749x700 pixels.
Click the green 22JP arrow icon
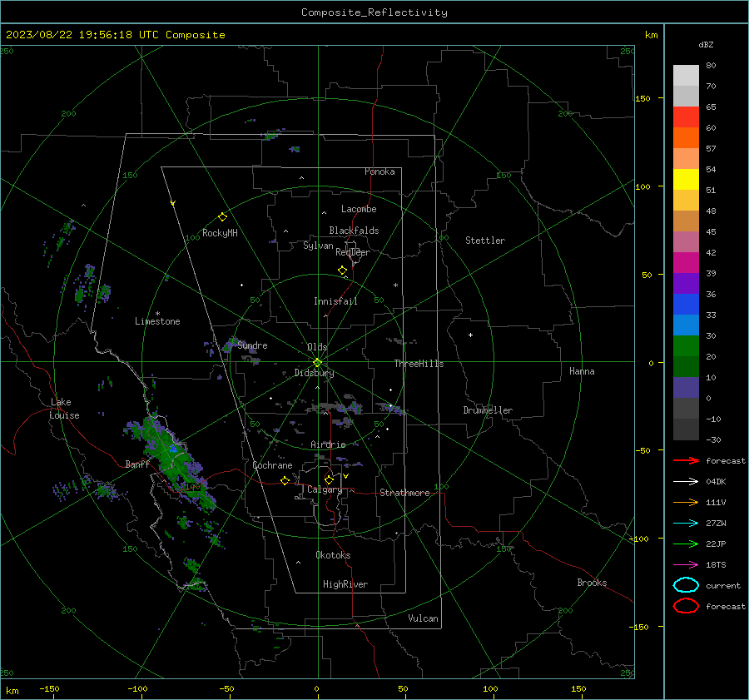(686, 544)
